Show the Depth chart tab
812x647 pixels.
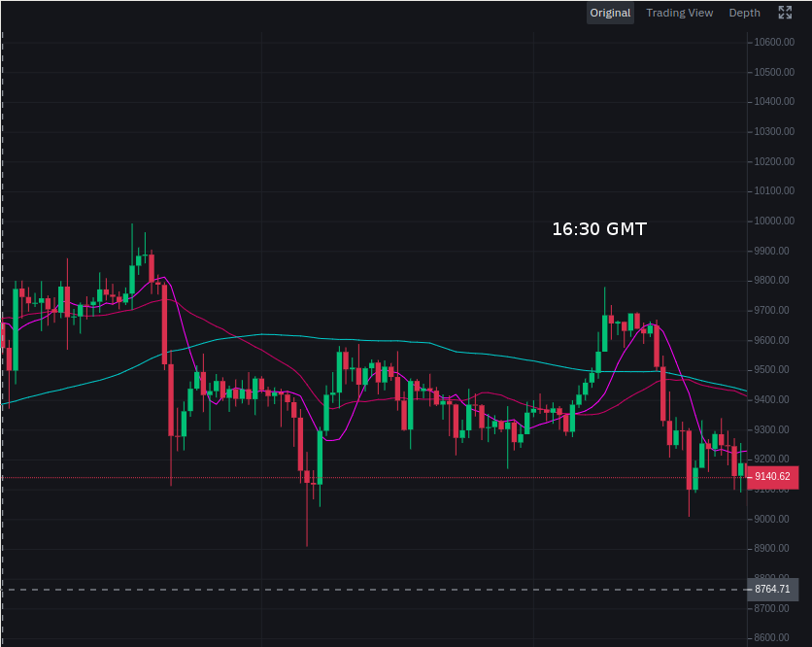click(744, 13)
